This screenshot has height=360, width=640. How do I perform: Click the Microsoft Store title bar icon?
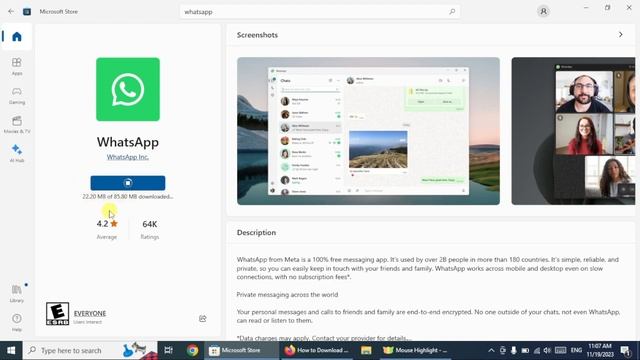click(27, 11)
